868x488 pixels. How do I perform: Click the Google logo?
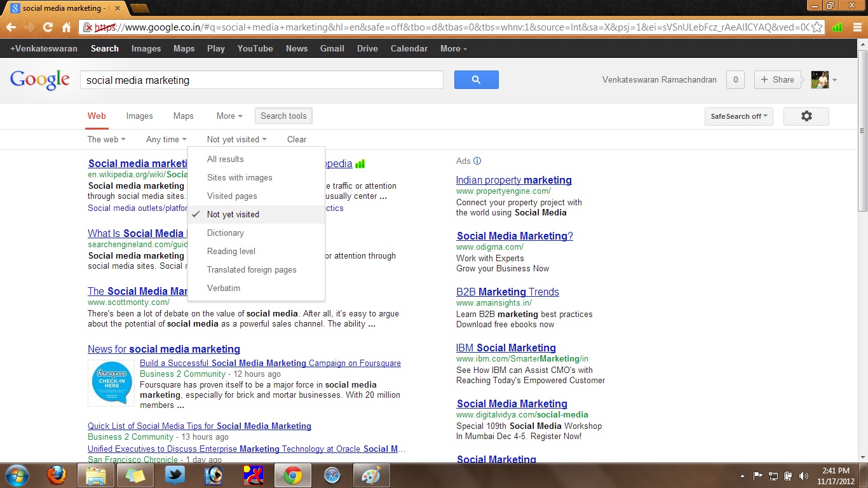pyautogui.click(x=39, y=80)
